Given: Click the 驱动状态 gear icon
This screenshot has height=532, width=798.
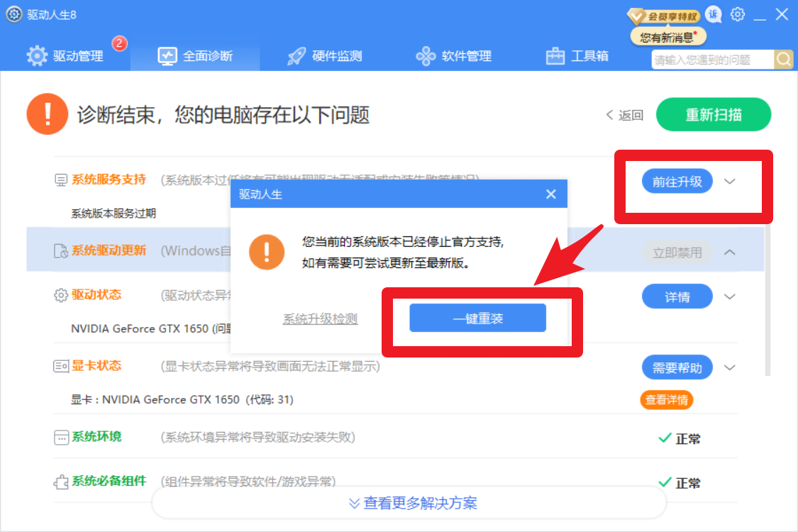Looking at the screenshot, I should click(60, 295).
